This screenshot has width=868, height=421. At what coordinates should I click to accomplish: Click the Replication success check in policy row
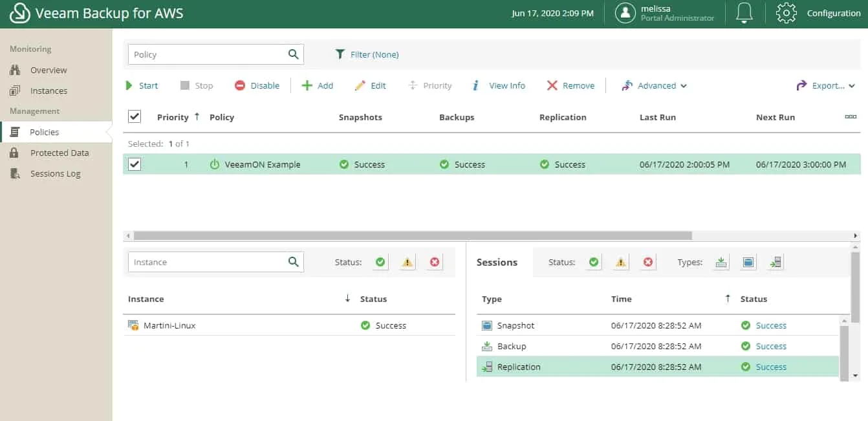click(x=545, y=165)
